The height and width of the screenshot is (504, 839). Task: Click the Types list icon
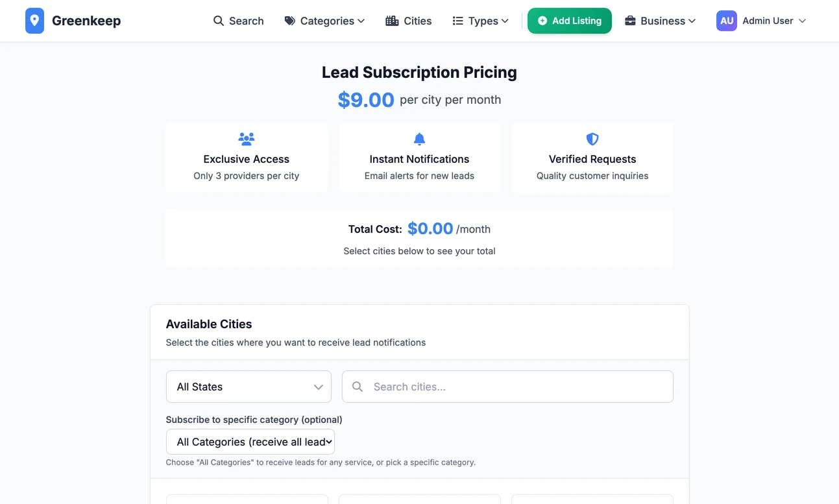(x=457, y=21)
